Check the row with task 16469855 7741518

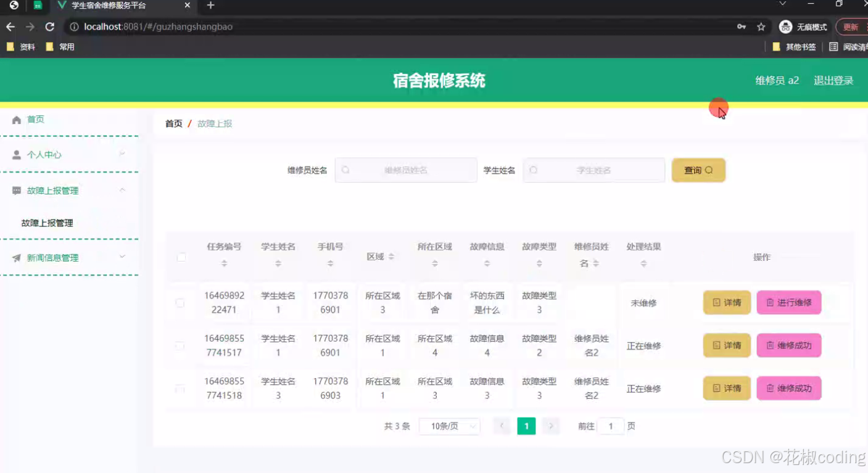point(180,389)
